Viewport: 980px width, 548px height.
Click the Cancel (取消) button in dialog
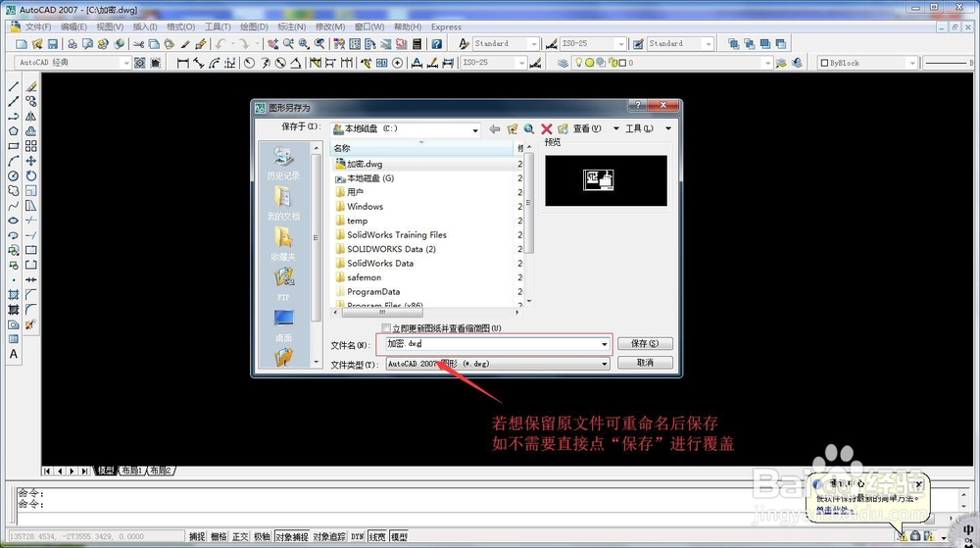coord(645,363)
